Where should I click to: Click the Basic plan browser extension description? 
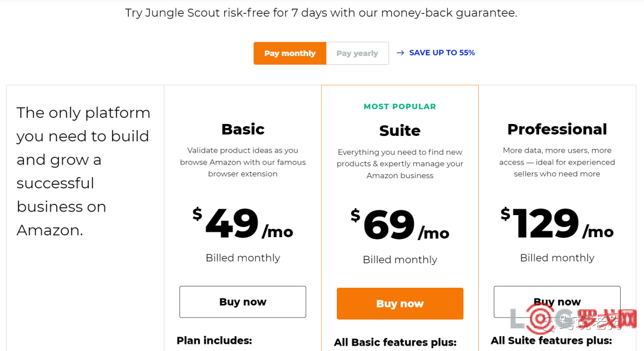243,162
